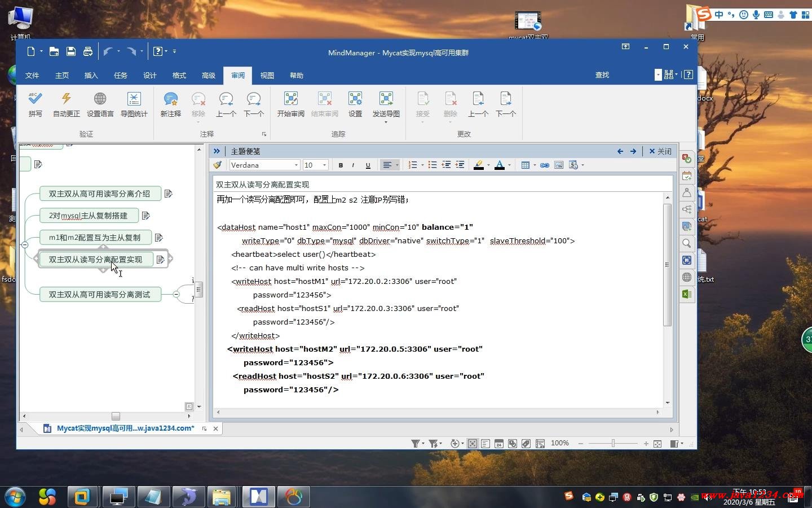Open the insert table dropdown arrow
This screenshot has height=508, width=812.
pyautogui.click(x=535, y=165)
